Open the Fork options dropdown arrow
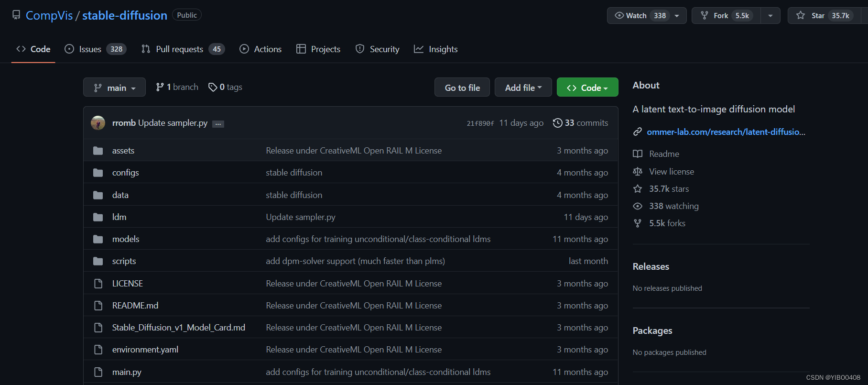The image size is (868, 385). [x=770, y=16]
